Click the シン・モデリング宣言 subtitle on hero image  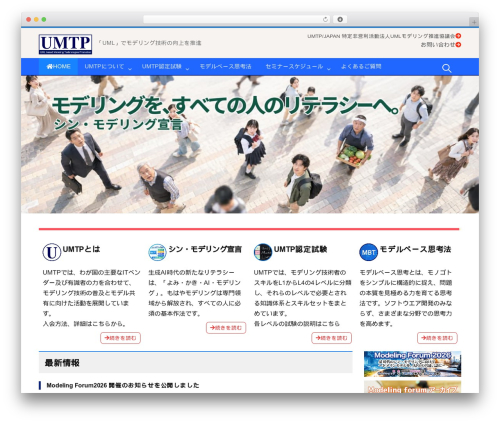[x=118, y=124]
